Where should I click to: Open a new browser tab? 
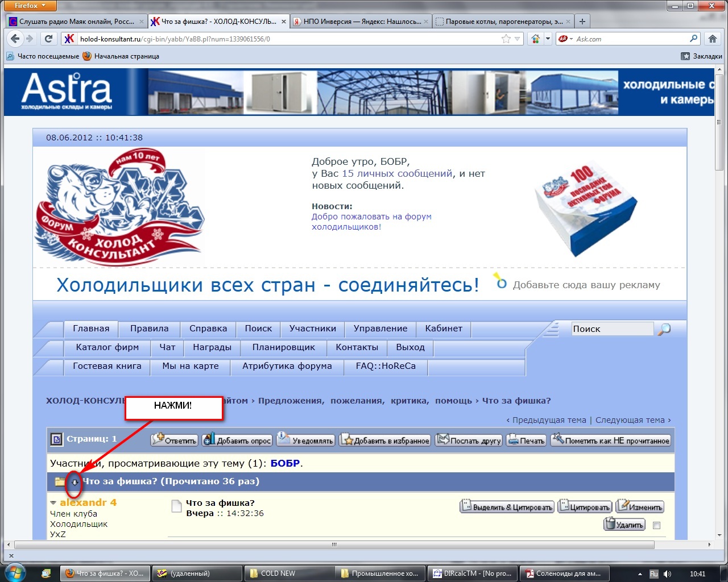tap(582, 22)
